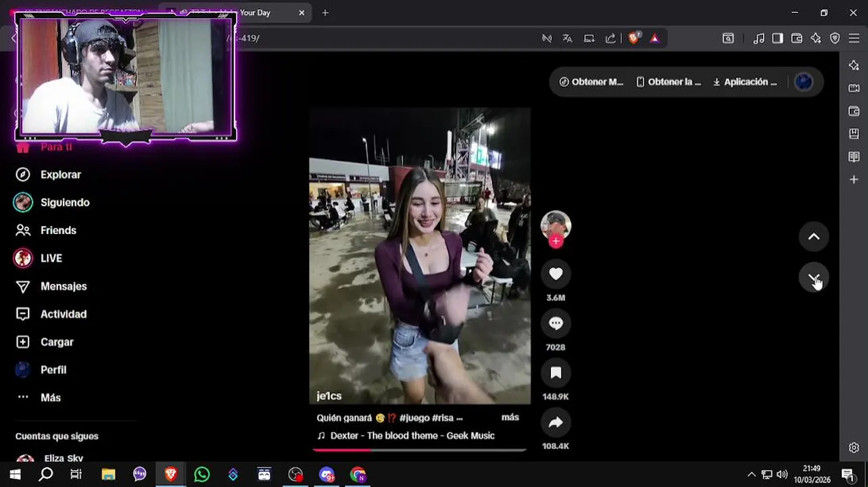Open Leo AI in the sidebar
The width and height of the screenshot is (868, 487).
click(x=854, y=65)
